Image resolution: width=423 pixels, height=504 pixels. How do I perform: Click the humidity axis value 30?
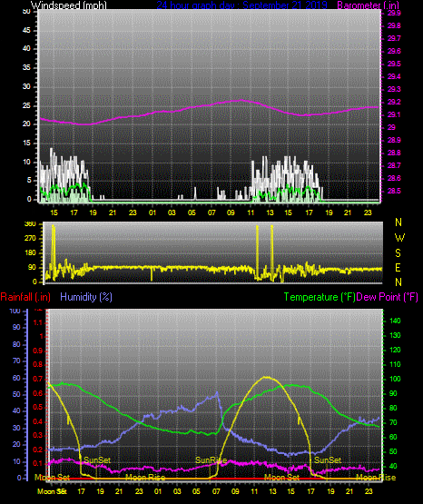(16, 428)
